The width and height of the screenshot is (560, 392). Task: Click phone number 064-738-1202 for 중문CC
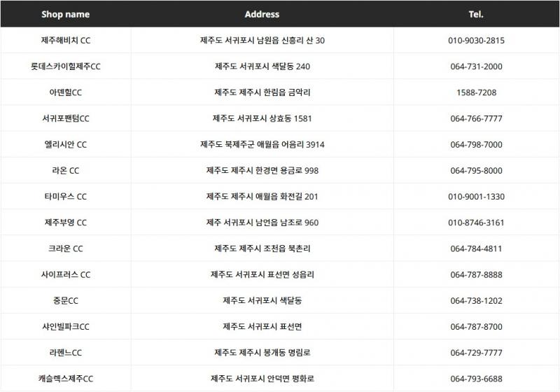point(476,301)
